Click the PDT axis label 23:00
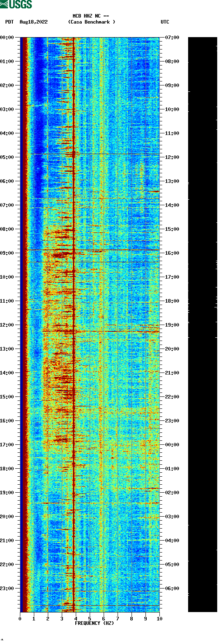 tap(7, 589)
